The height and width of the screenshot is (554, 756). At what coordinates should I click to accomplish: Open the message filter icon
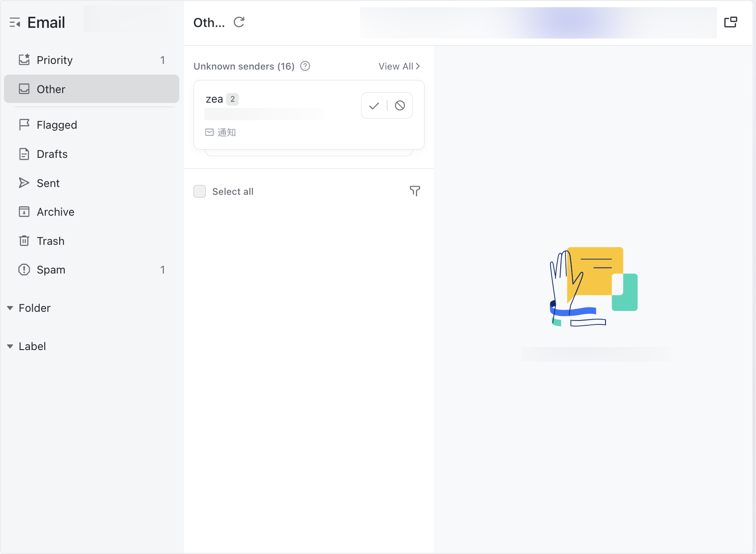coord(415,191)
